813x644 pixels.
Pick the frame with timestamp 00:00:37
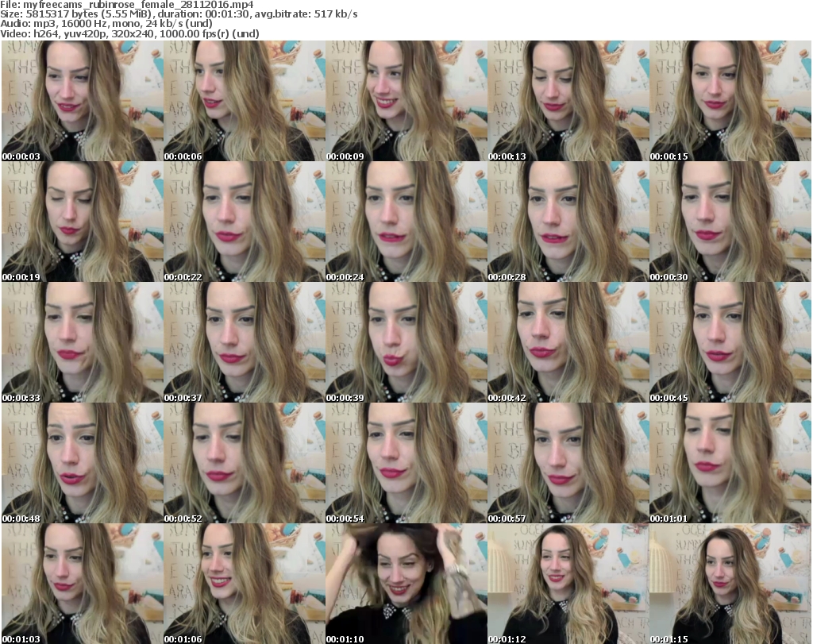pos(245,343)
